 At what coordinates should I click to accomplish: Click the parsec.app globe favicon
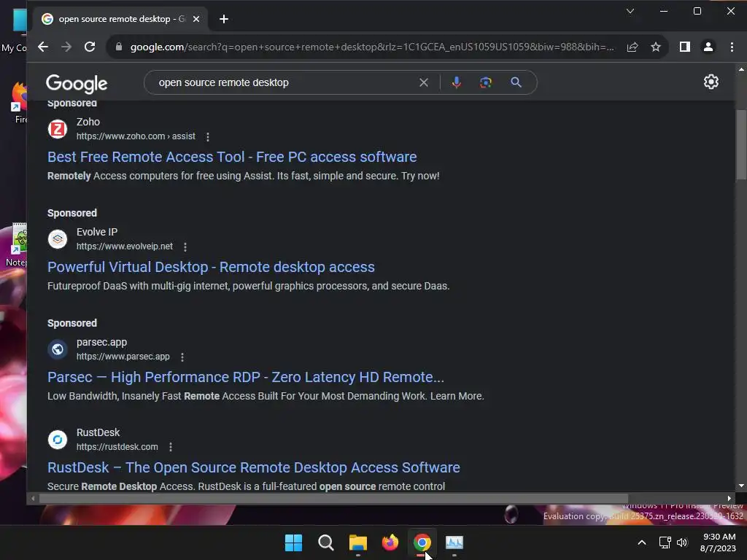pyautogui.click(x=58, y=349)
